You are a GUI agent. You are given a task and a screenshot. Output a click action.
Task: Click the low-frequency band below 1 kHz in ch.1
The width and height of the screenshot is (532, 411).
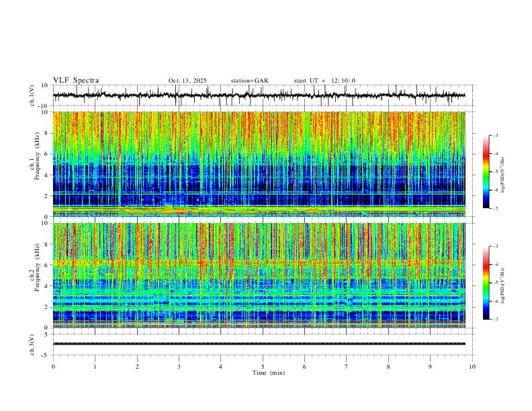click(x=259, y=211)
